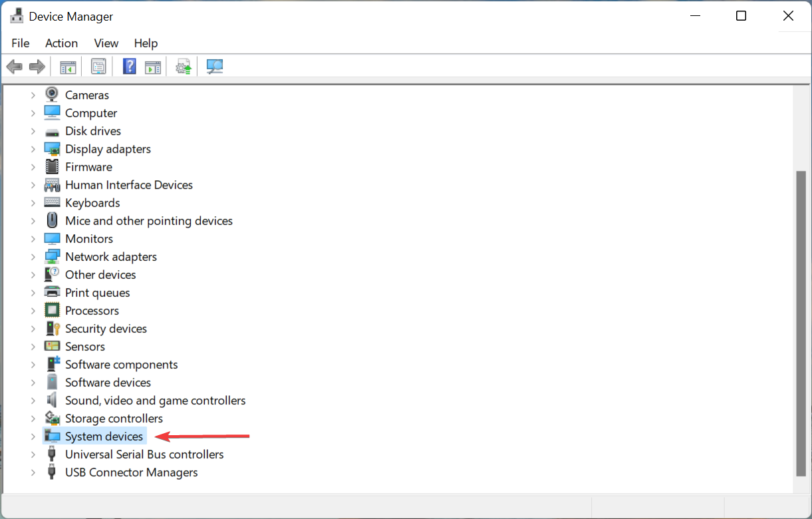Click the Sensors icon

click(x=52, y=346)
